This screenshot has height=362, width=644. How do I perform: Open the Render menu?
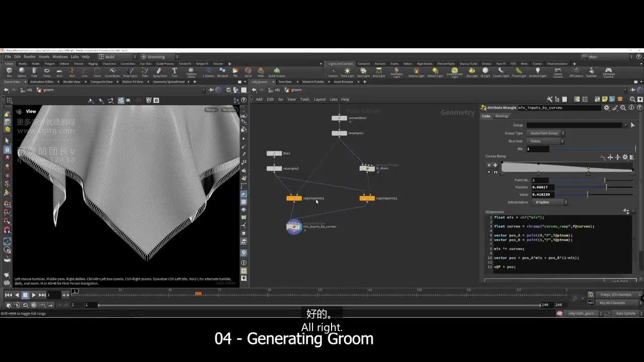(x=30, y=57)
